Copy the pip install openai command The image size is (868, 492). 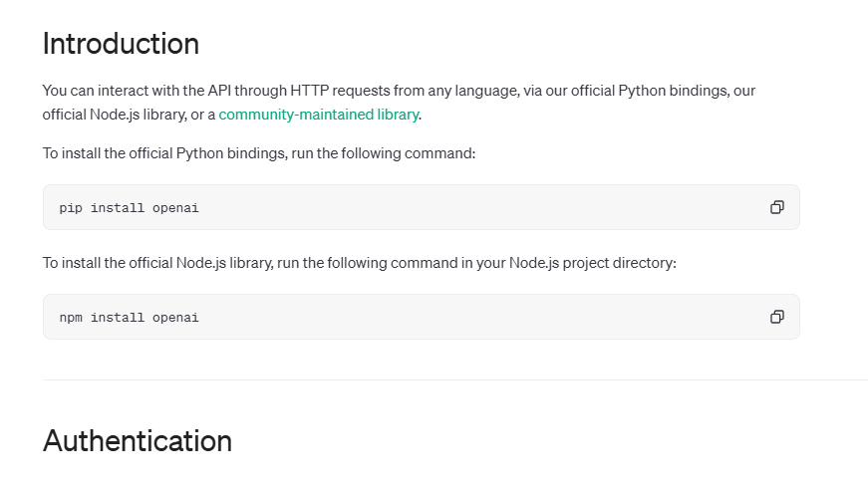tap(776, 207)
